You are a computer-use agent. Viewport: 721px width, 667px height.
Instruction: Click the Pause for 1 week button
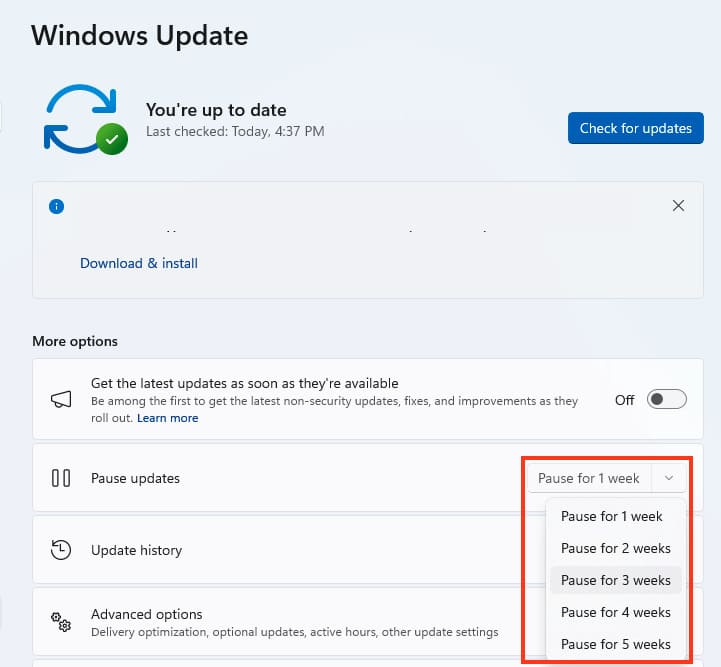588,478
